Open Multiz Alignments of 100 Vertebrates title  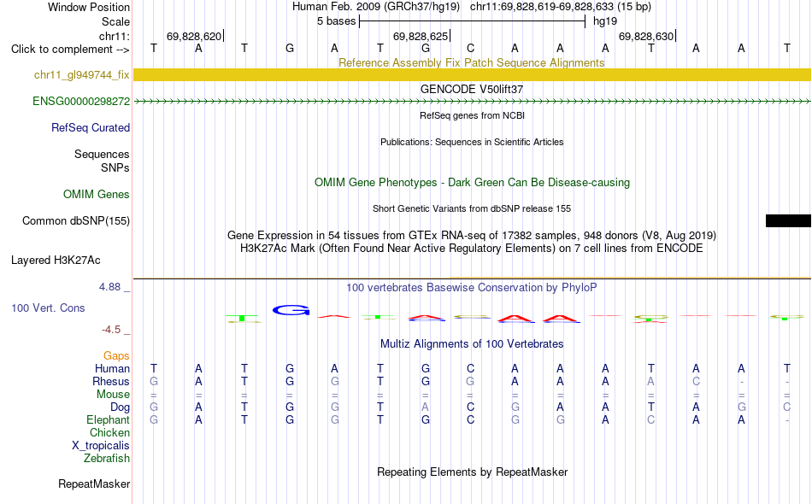click(x=472, y=343)
